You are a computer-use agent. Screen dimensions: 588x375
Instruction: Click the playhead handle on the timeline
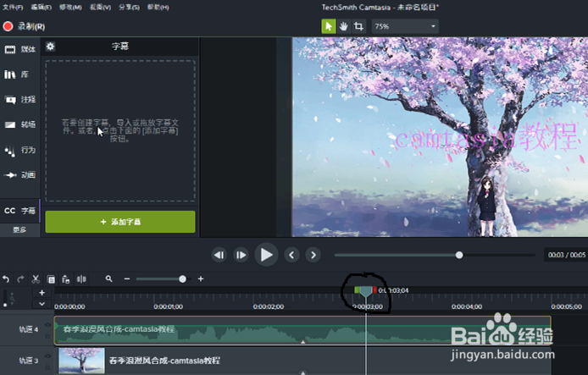[366, 291]
